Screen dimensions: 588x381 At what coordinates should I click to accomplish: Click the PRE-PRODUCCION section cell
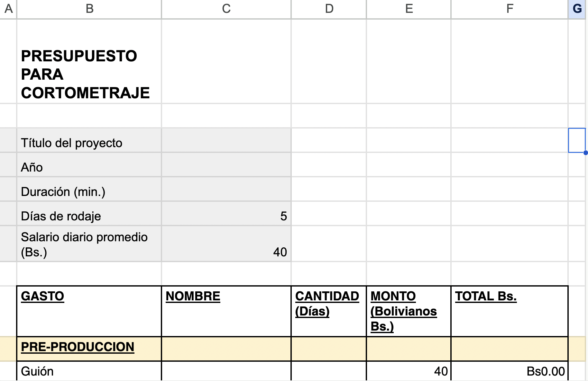pos(89,349)
